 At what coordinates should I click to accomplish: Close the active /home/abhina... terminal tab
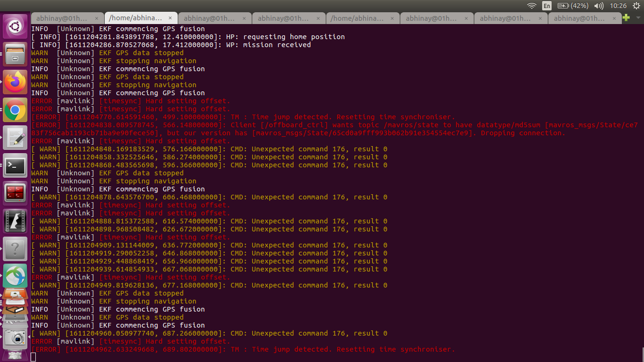pyautogui.click(x=170, y=18)
